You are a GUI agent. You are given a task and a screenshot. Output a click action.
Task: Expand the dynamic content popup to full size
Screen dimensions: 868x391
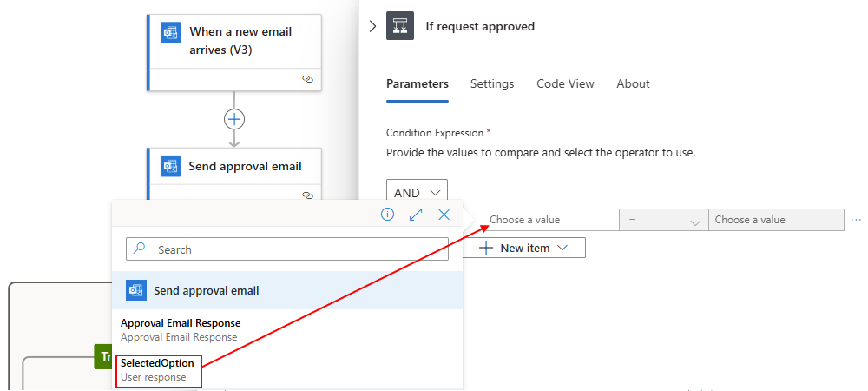click(416, 215)
